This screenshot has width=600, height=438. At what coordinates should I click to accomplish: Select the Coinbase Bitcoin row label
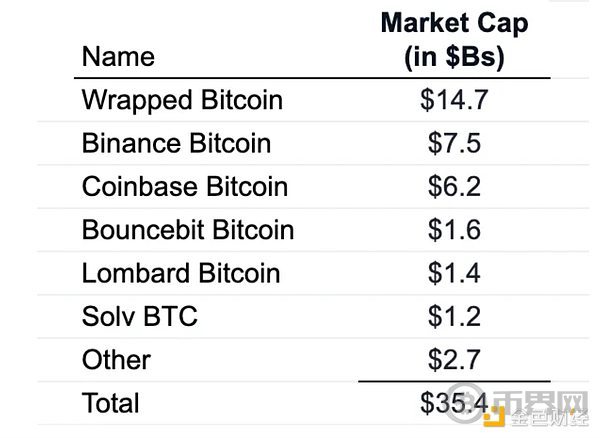(x=184, y=187)
